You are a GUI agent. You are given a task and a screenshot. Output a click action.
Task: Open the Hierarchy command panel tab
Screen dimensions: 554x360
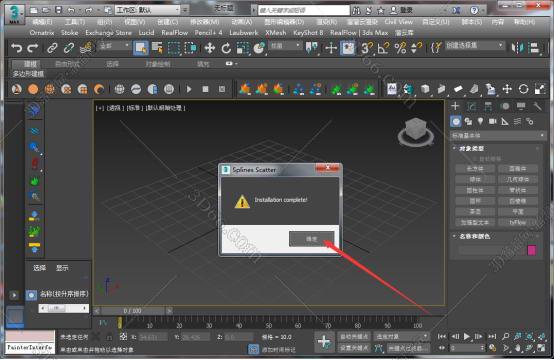[488, 106]
